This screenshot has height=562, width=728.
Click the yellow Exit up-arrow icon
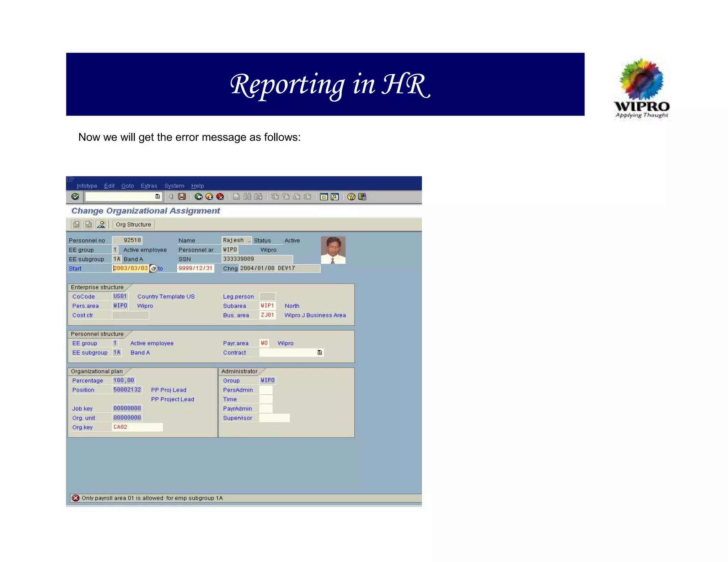(209, 196)
